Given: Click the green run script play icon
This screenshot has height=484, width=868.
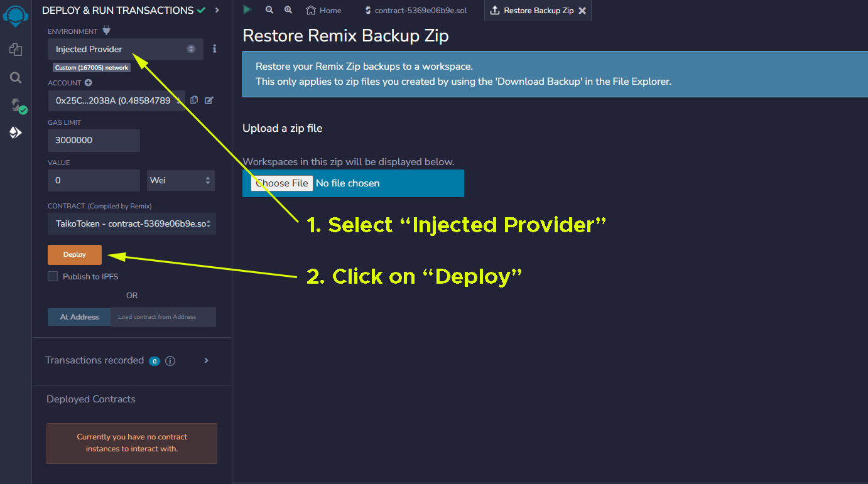Looking at the screenshot, I should 247,9.
